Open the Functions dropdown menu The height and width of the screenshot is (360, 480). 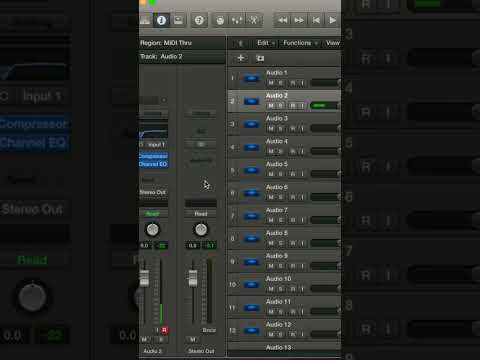(x=301, y=43)
